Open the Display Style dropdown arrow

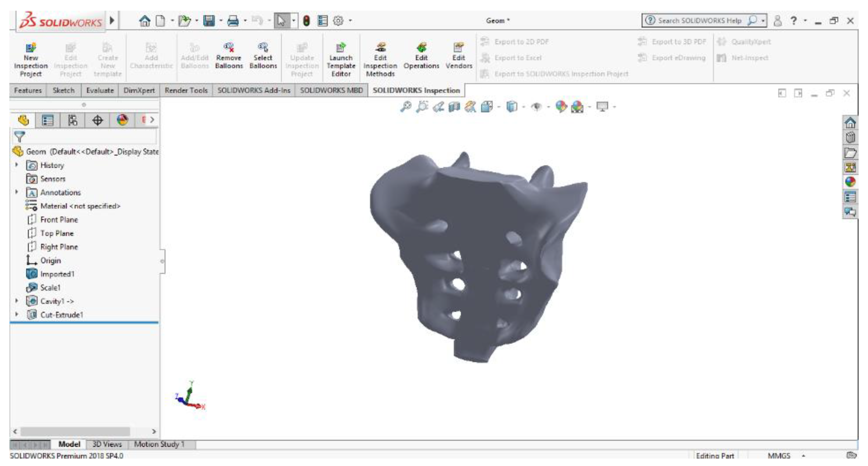click(x=523, y=107)
